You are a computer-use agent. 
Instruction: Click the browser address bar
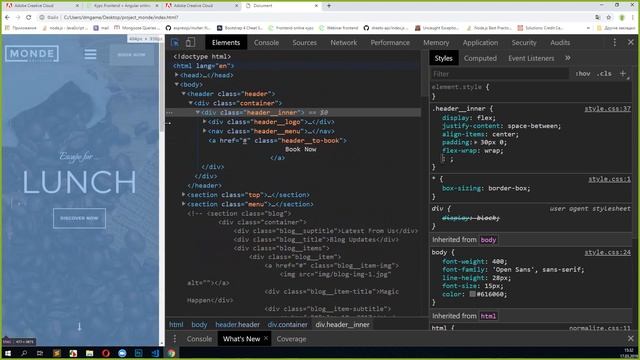point(318,17)
